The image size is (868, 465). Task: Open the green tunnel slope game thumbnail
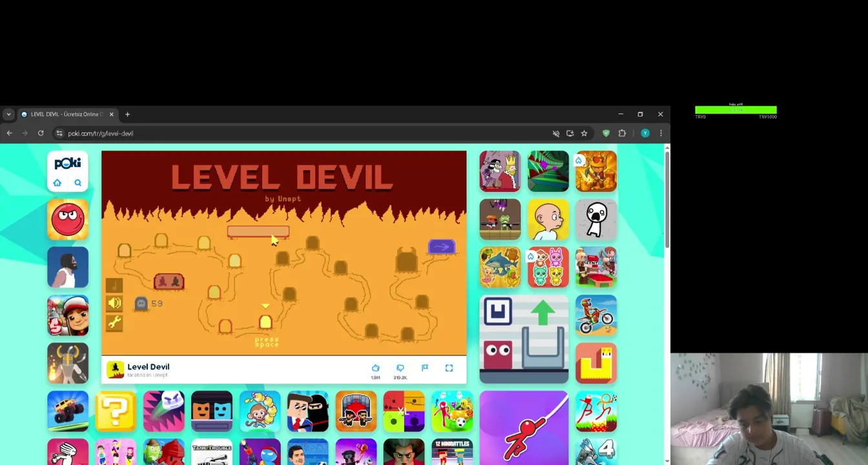point(548,171)
